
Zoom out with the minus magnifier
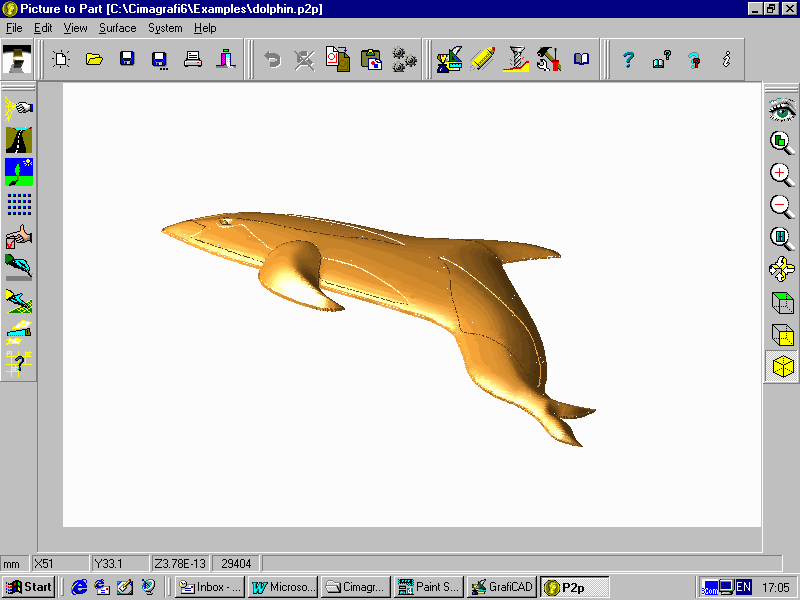pyautogui.click(x=782, y=207)
